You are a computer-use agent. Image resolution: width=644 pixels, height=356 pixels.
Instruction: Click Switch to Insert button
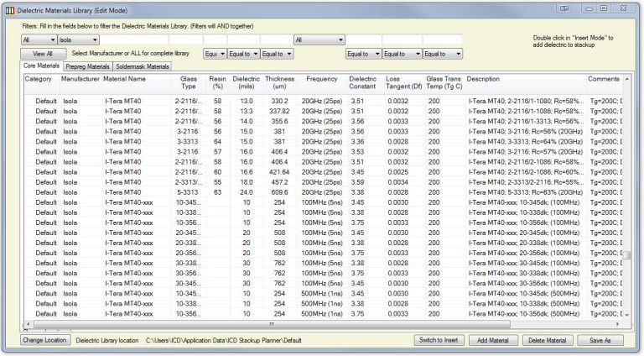click(439, 340)
